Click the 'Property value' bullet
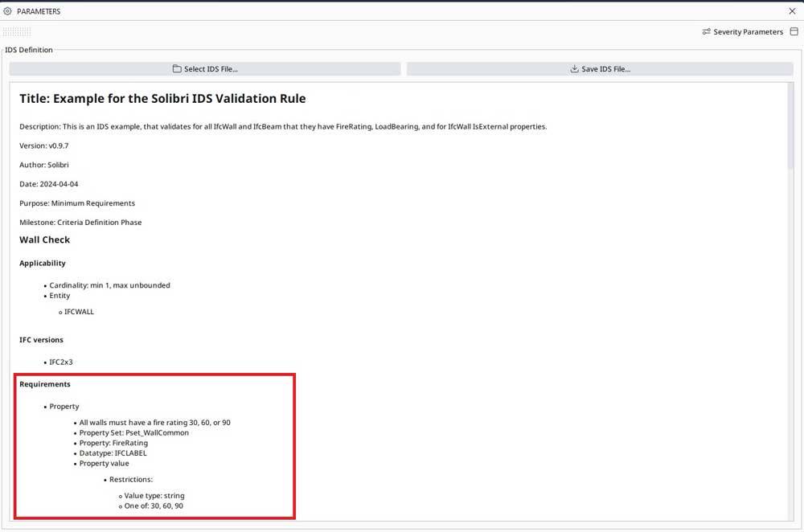The image size is (804, 532). pyautogui.click(x=104, y=464)
